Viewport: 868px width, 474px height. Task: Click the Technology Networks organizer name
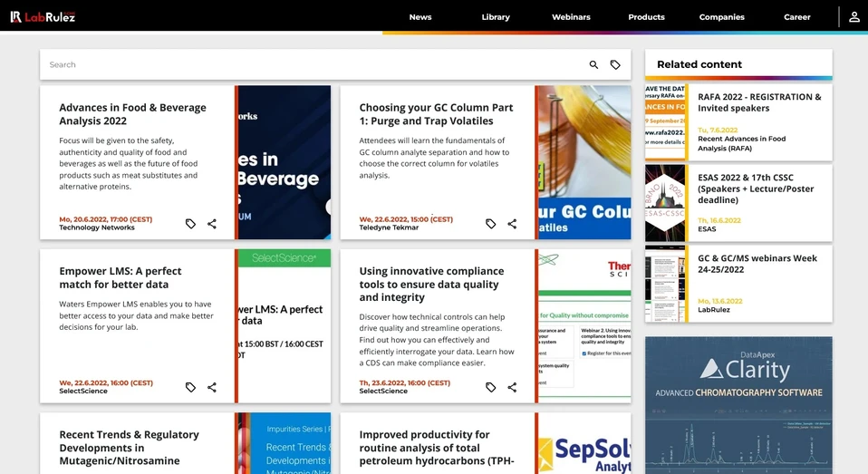[x=97, y=227]
